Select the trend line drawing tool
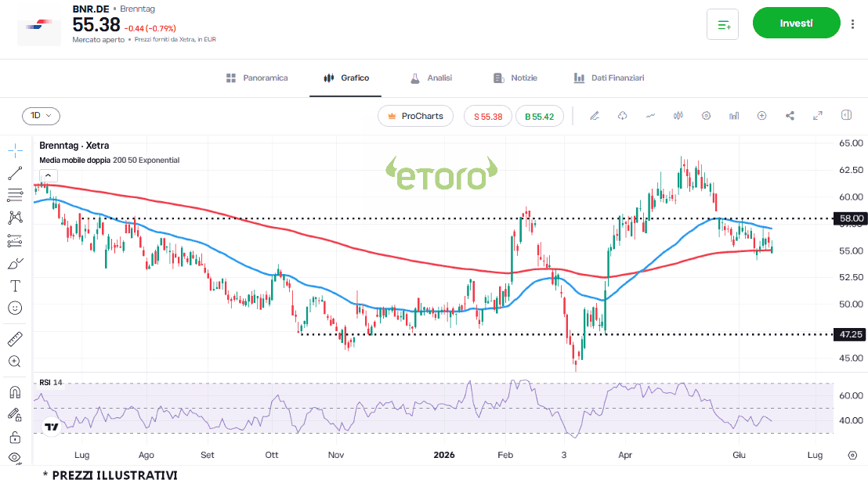This screenshot has width=868, height=483. point(15,173)
